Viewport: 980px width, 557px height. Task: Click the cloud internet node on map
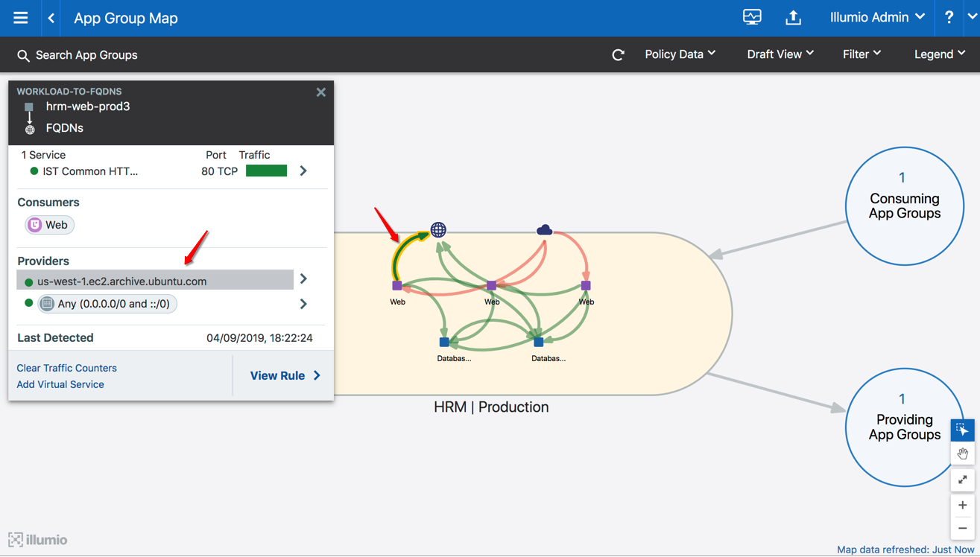tap(545, 230)
